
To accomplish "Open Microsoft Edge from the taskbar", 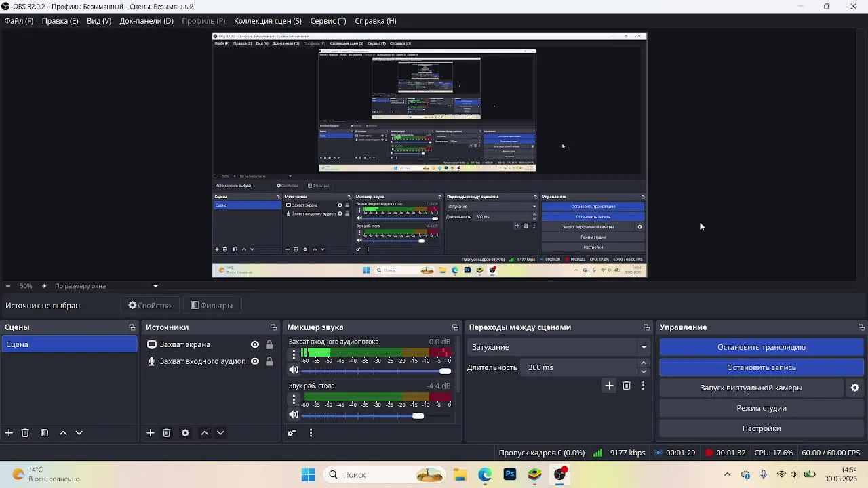I will (x=485, y=474).
